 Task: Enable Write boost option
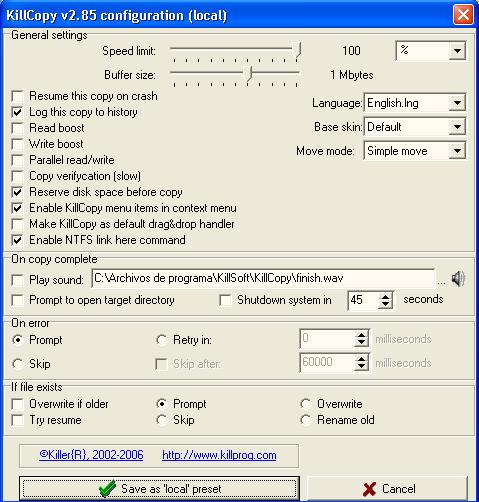pyautogui.click(x=17, y=144)
